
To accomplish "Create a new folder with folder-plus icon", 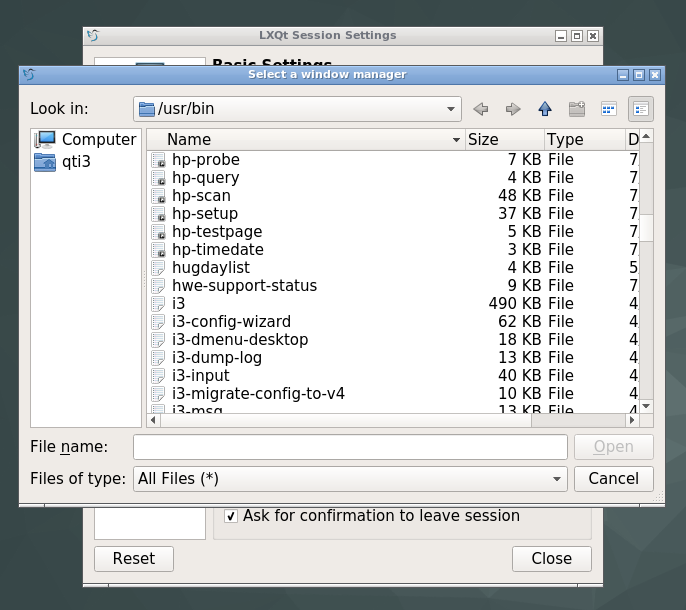I will tap(577, 109).
